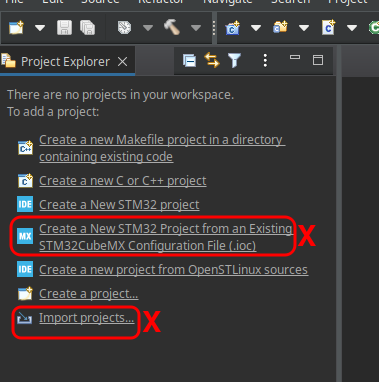Screen dimensions: 379x382
Task: Click the Save toolbar icon
Action: [64, 28]
